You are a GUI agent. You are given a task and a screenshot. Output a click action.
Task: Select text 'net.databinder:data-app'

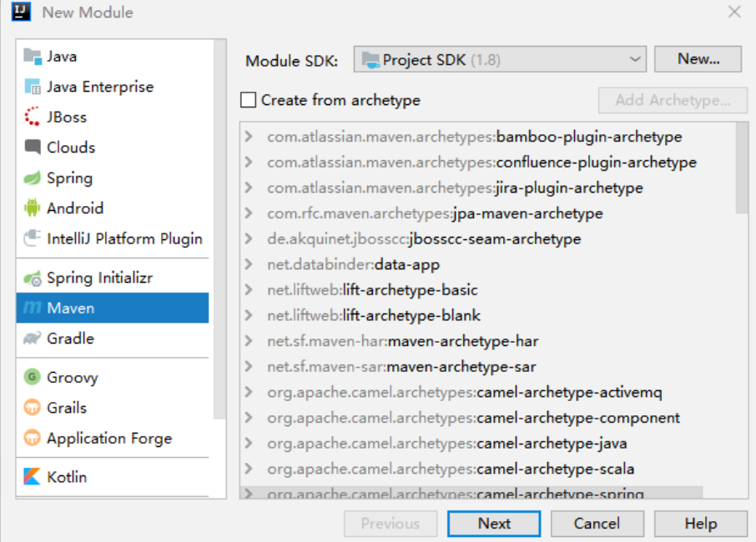click(354, 264)
